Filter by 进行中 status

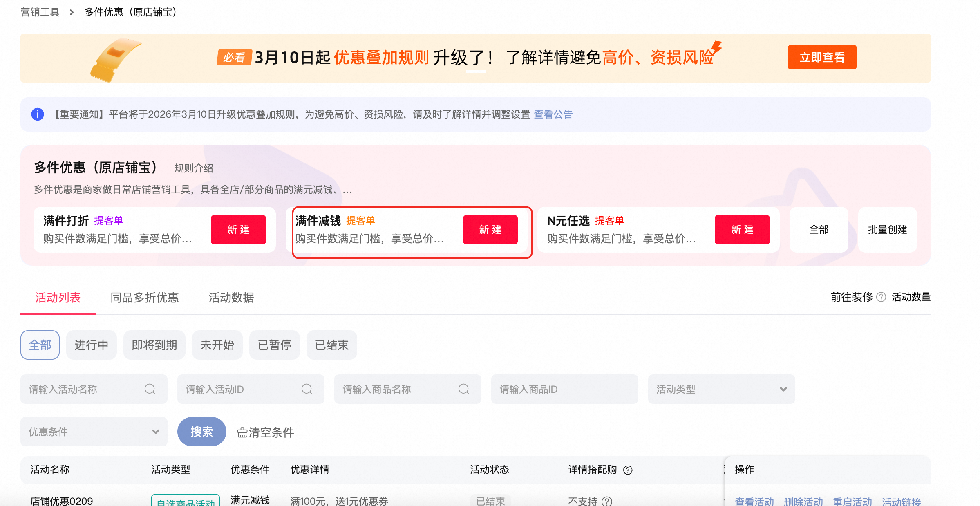click(92, 345)
